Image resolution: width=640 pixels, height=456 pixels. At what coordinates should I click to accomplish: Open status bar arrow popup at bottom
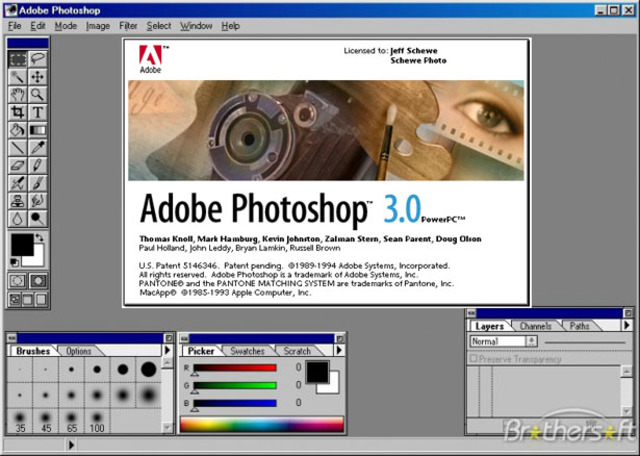[x=71, y=445]
